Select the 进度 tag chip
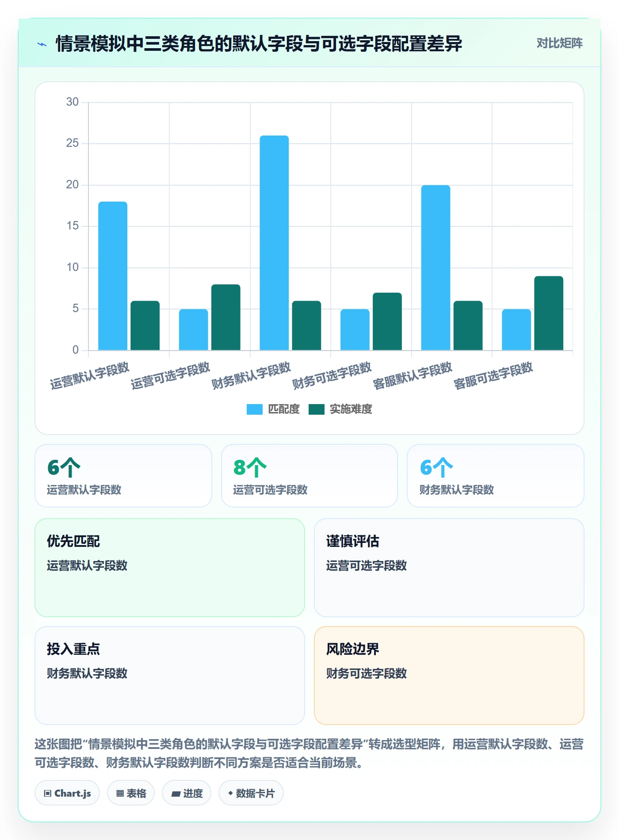Viewport: 619px width, 840px height. [x=187, y=793]
